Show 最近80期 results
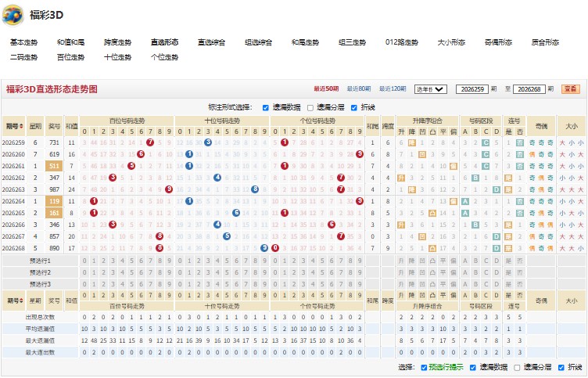 pyautogui.click(x=359, y=89)
